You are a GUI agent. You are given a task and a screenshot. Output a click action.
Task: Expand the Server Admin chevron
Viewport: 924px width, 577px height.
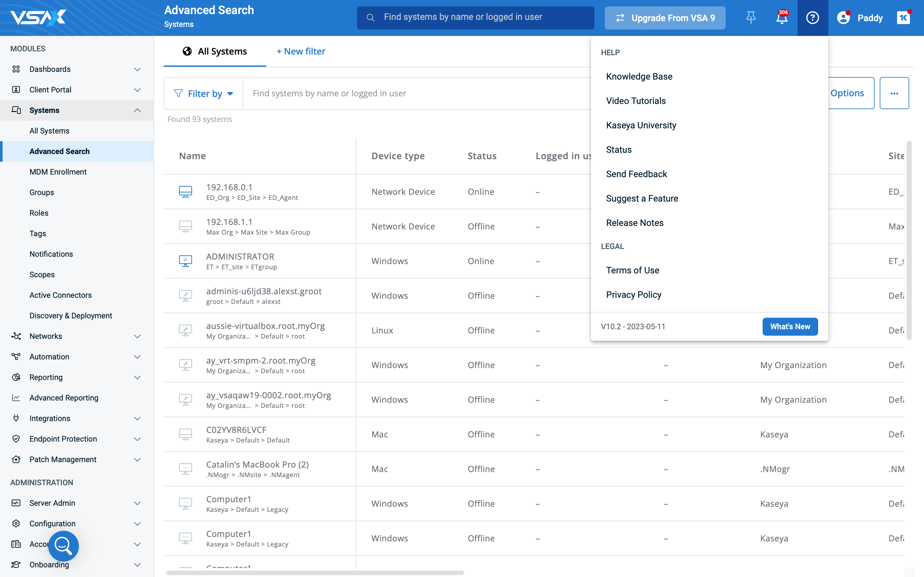click(137, 503)
